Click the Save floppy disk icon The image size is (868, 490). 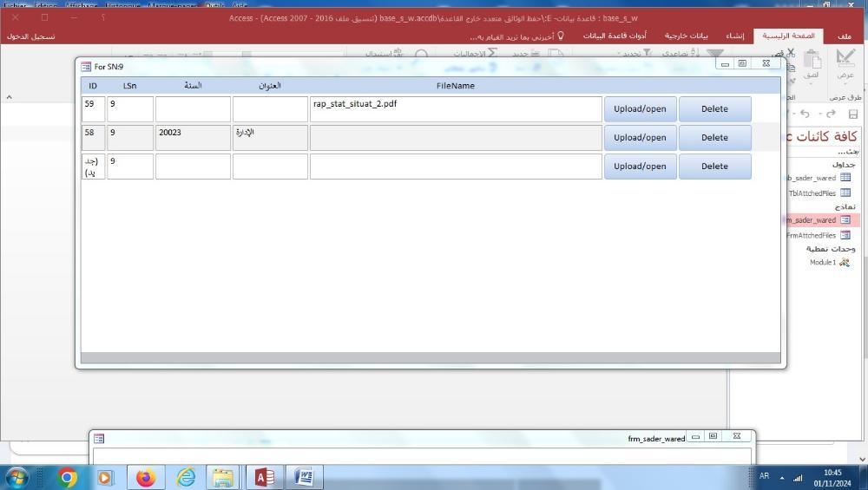pos(852,114)
